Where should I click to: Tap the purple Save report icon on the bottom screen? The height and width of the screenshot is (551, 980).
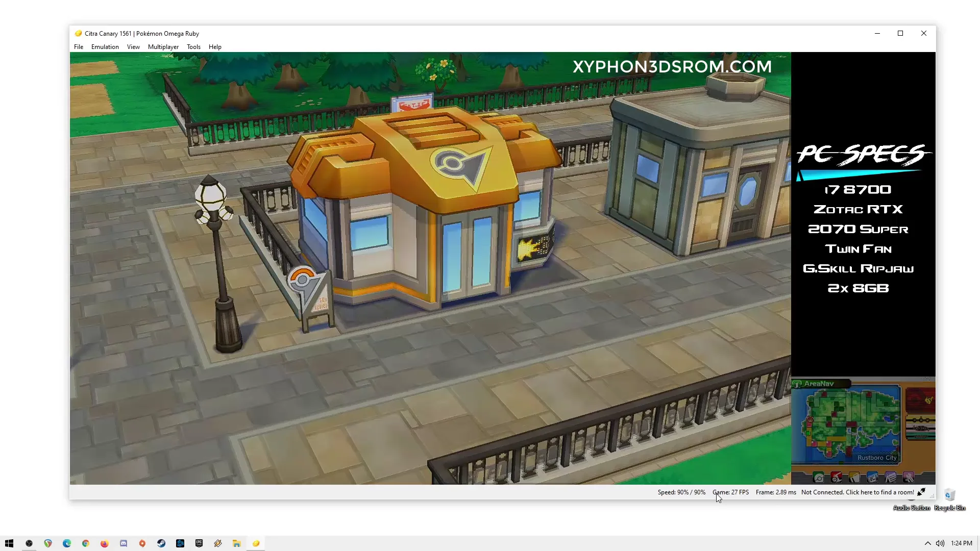point(891,478)
